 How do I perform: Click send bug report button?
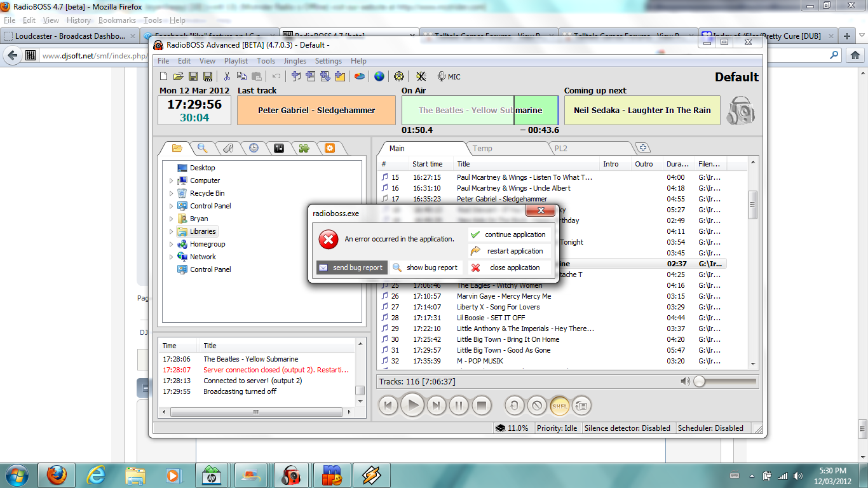click(352, 268)
